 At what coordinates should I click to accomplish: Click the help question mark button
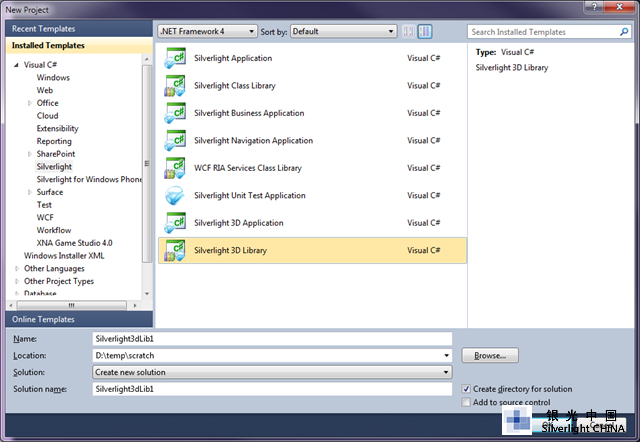pyautogui.click(x=594, y=7)
